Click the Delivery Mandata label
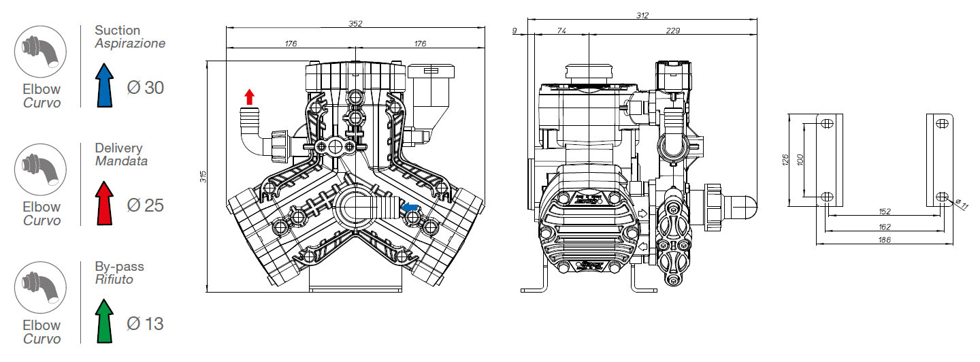 tap(121, 154)
